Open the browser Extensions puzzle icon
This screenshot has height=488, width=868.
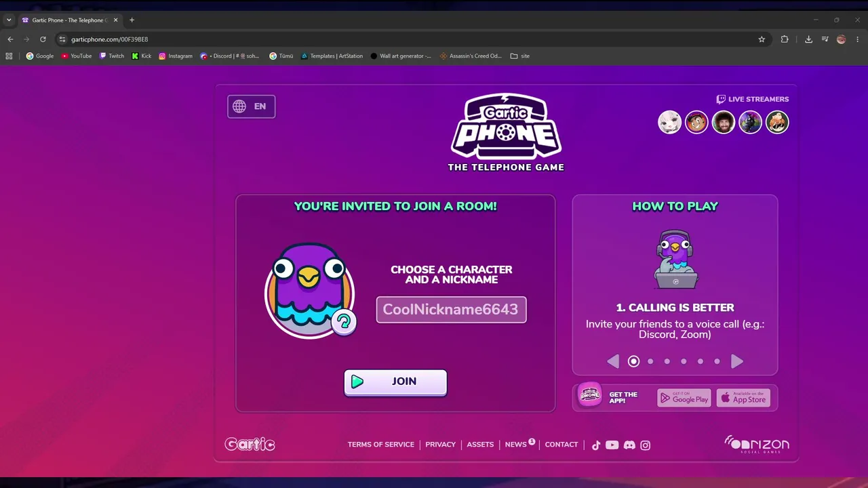coord(785,39)
